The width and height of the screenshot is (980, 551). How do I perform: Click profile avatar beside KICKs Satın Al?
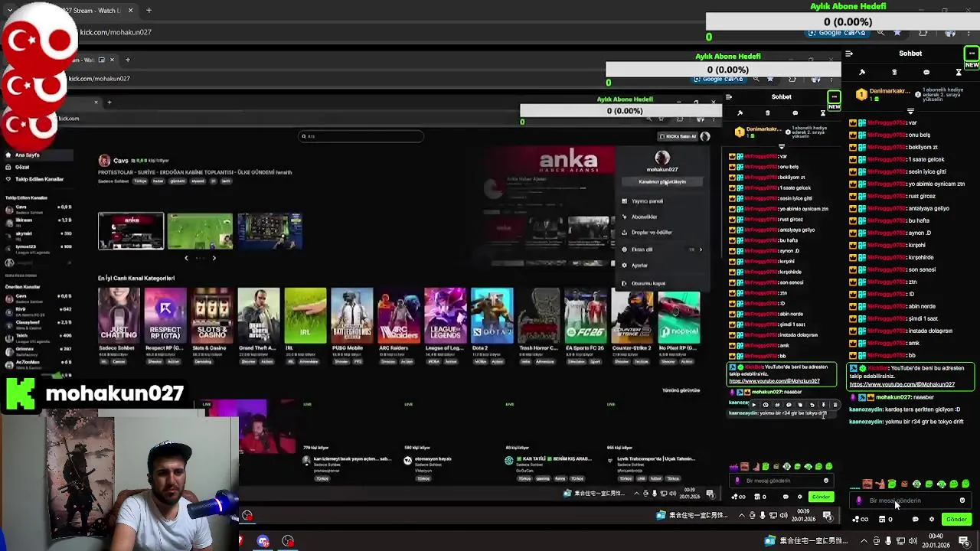[705, 136]
